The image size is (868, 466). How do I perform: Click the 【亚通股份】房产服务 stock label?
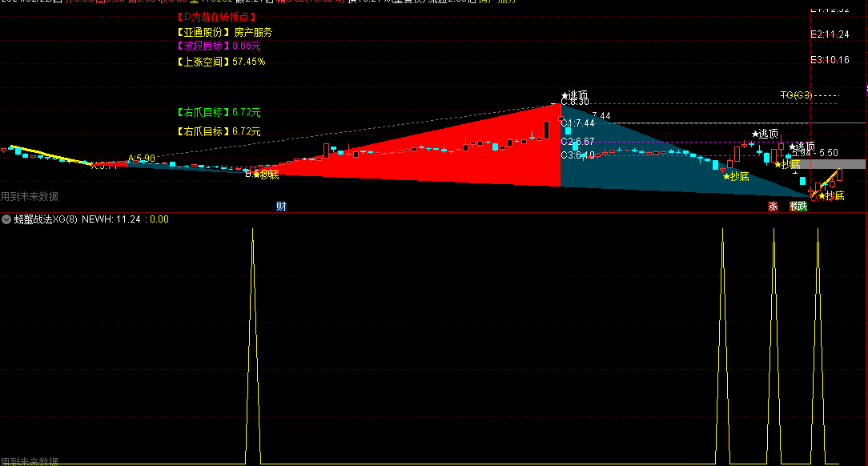pos(224,33)
